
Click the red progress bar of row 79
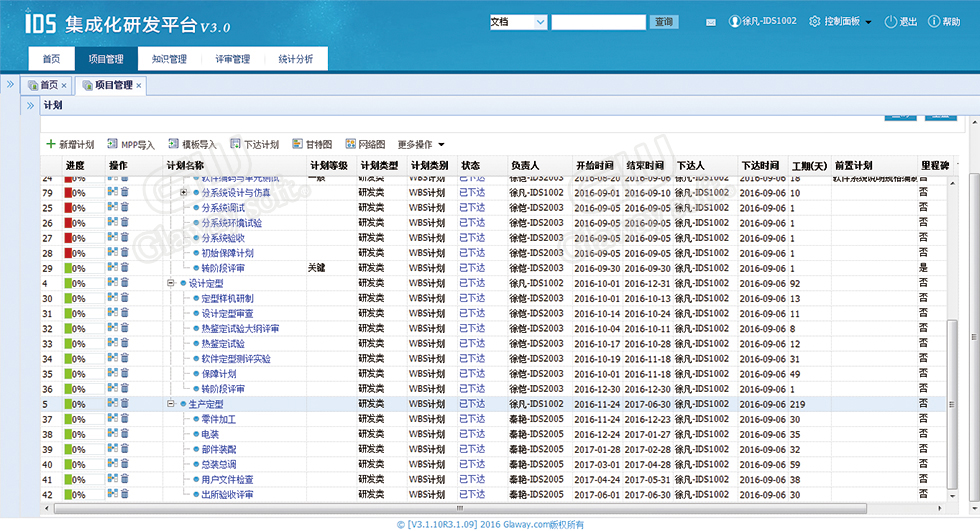(x=68, y=193)
